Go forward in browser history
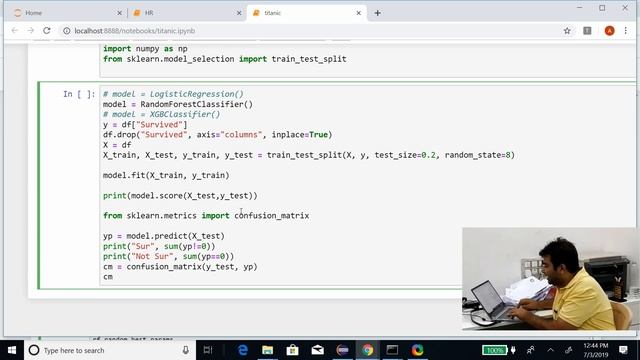The image size is (640, 360). [31, 31]
